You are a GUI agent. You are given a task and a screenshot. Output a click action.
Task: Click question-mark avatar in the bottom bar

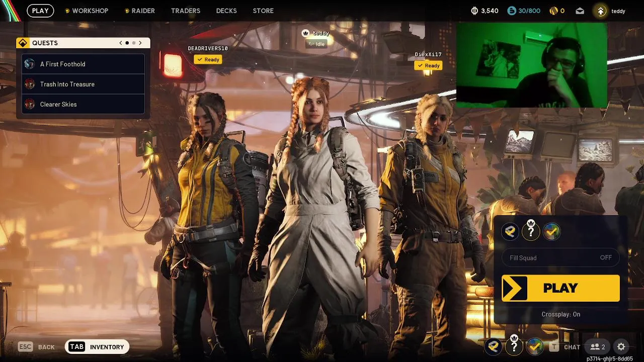(x=514, y=346)
